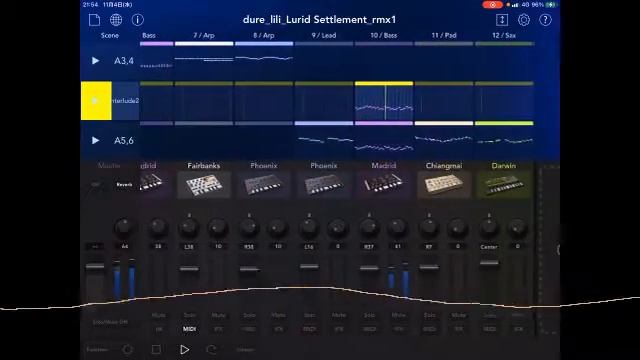Click the Darwin volume fader
This screenshot has width=640, height=360.
click(x=489, y=263)
